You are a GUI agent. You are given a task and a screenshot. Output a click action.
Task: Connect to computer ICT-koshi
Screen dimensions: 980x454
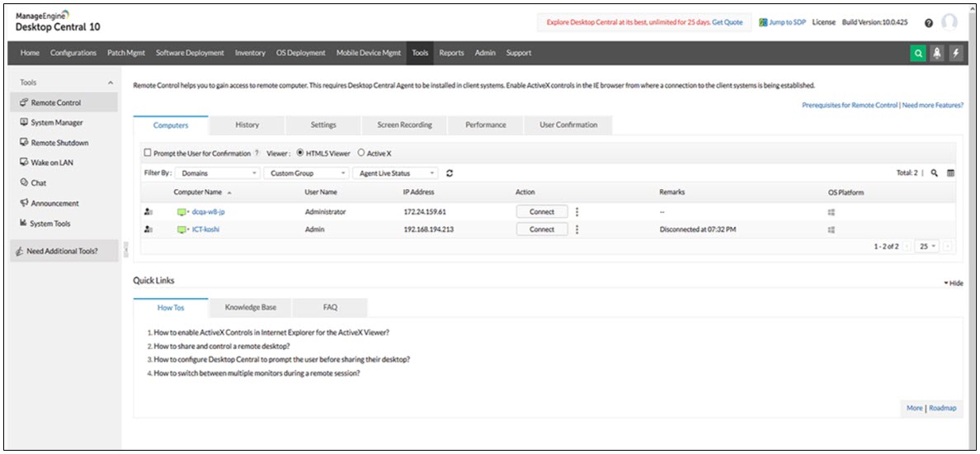point(542,229)
